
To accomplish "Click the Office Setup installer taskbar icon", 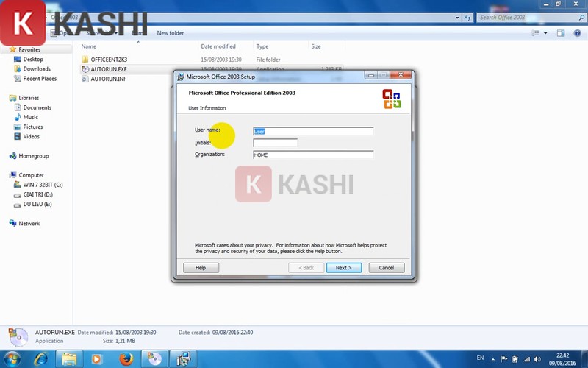I will tap(183, 358).
